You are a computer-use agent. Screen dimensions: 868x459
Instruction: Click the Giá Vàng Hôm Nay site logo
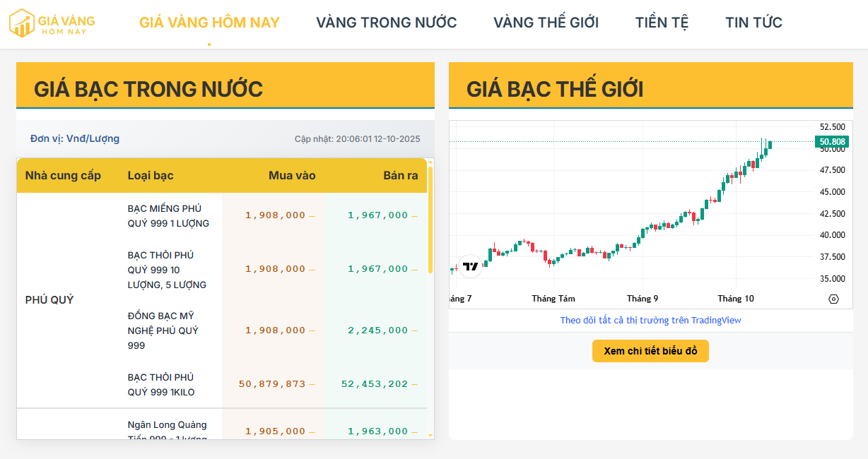52,23
